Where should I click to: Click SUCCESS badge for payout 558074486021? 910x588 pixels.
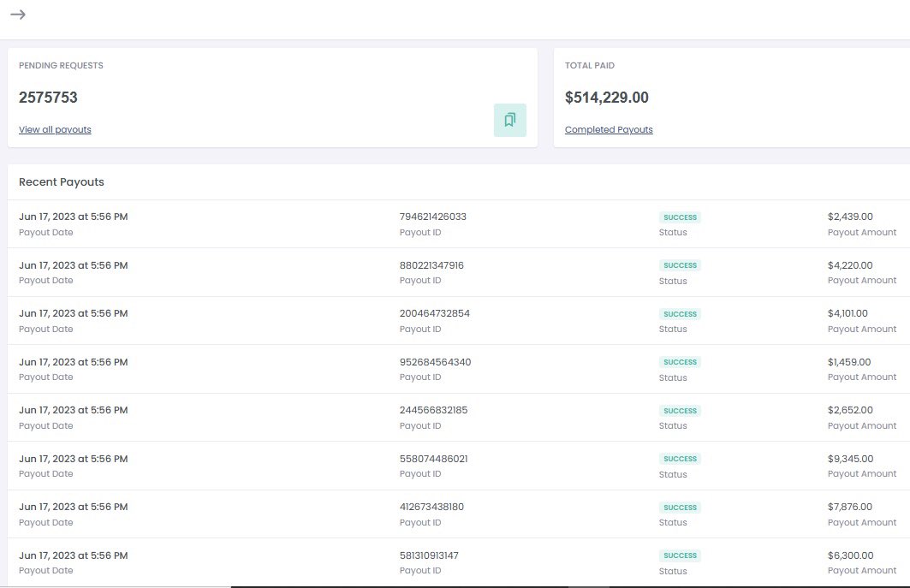point(681,459)
